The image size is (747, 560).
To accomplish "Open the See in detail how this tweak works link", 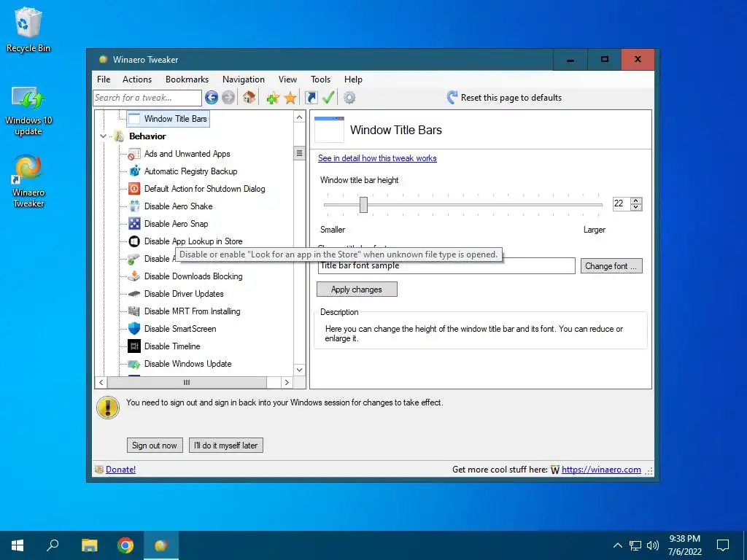I will (377, 158).
